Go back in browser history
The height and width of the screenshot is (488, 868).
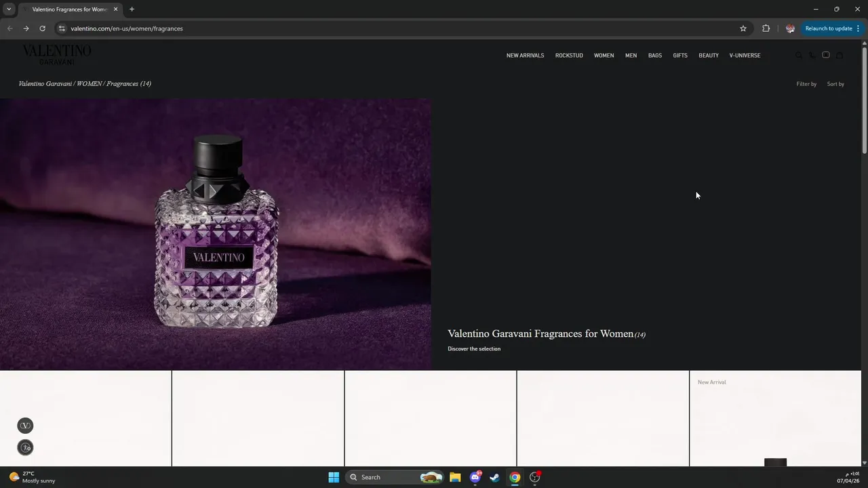click(x=9, y=28)
